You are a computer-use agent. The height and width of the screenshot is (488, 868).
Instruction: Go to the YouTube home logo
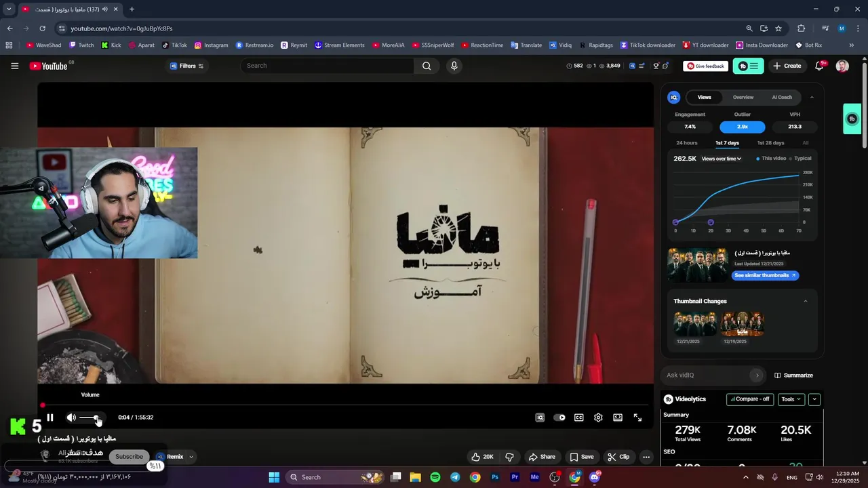point(49,66)
